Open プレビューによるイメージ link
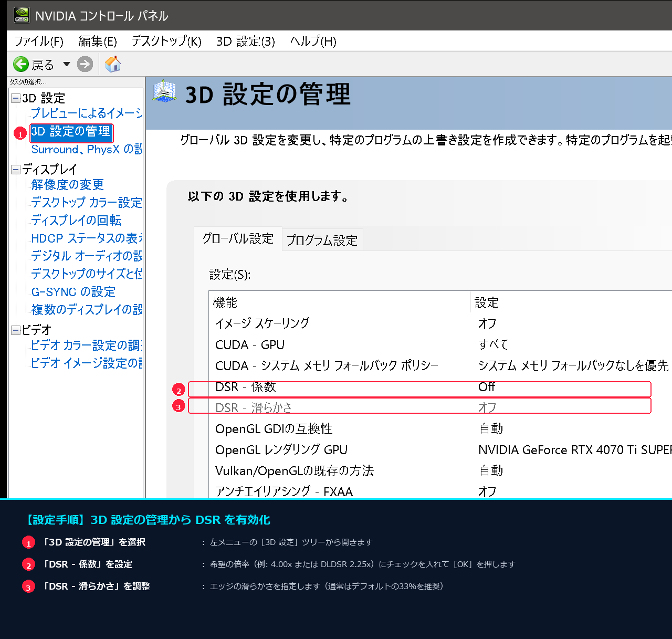Image resolution: width=672 pixels, height=639 pixels. (87, 113)
